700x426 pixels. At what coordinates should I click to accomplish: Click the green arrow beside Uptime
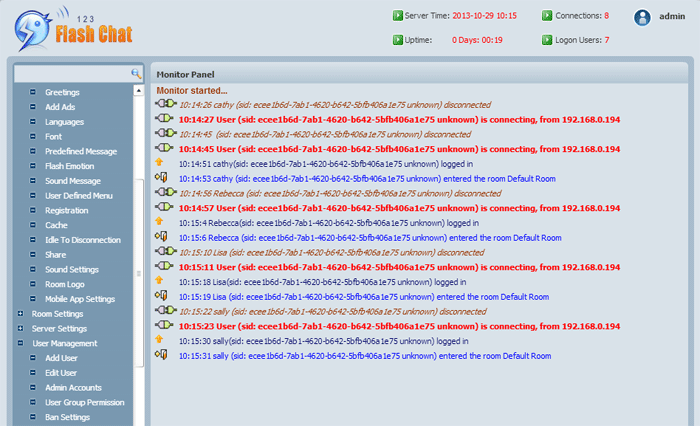[397, 40]
